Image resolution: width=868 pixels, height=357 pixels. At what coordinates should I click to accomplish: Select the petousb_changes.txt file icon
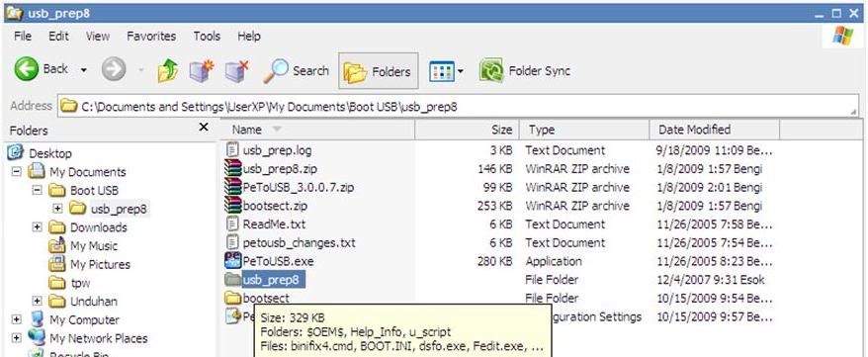click(233, 242)
